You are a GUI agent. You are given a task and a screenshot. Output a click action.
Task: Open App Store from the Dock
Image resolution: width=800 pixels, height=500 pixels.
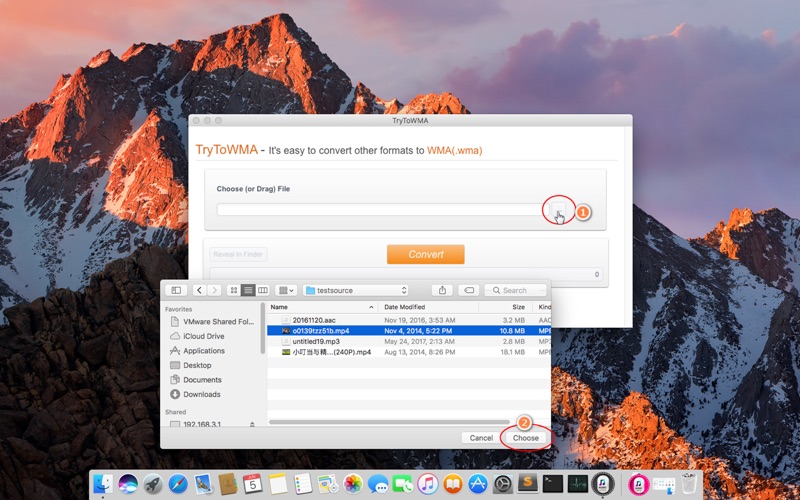click(478, 484)
